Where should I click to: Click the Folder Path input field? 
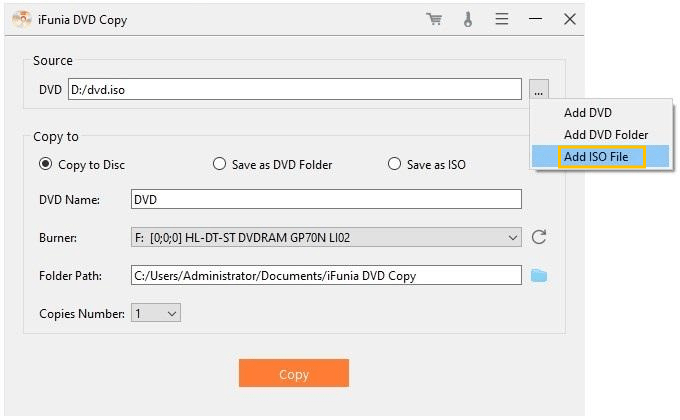point(326,275)
